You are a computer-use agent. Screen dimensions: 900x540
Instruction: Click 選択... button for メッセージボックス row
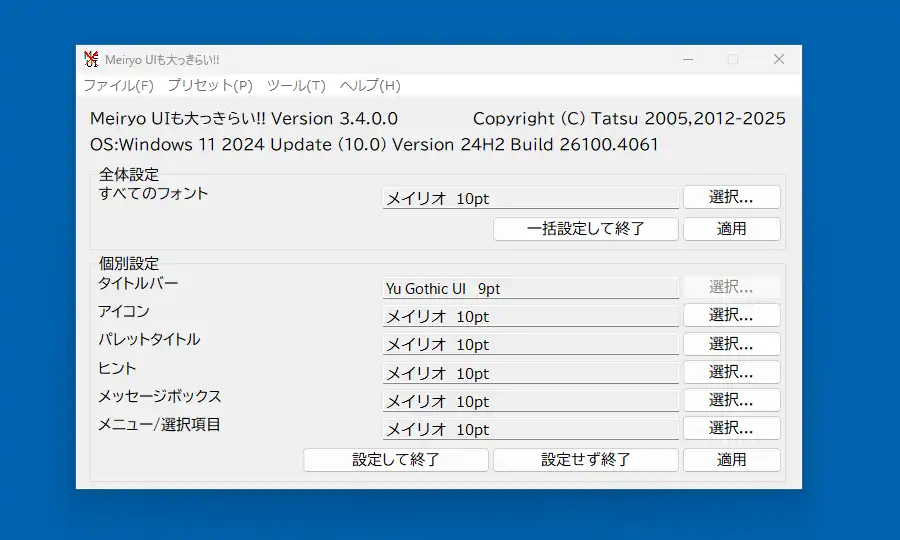pos(732,400)
